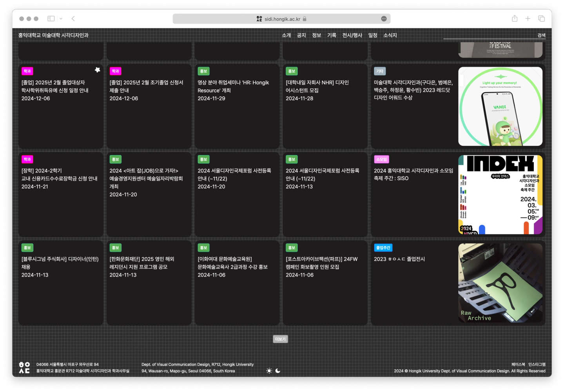Open the 페이스북 footer link
The image size is (564, 392).
point(518,365)
